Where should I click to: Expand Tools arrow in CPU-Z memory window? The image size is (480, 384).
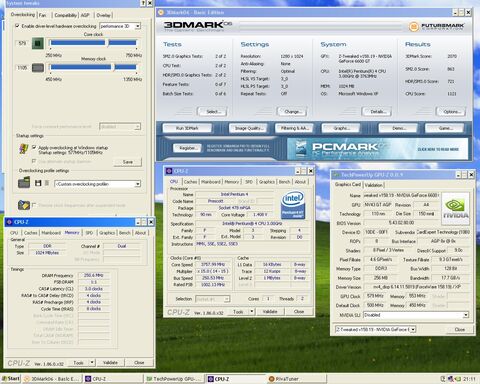(x=92, y=362)
